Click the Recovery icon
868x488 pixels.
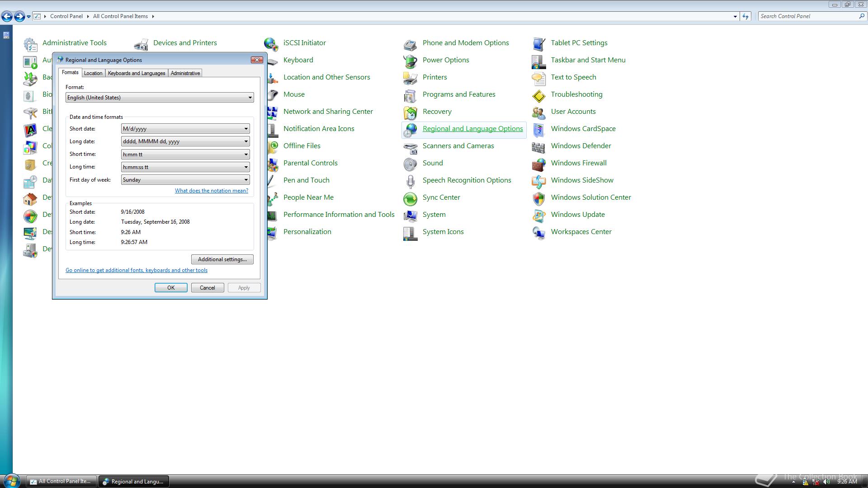tap(410, 113)
